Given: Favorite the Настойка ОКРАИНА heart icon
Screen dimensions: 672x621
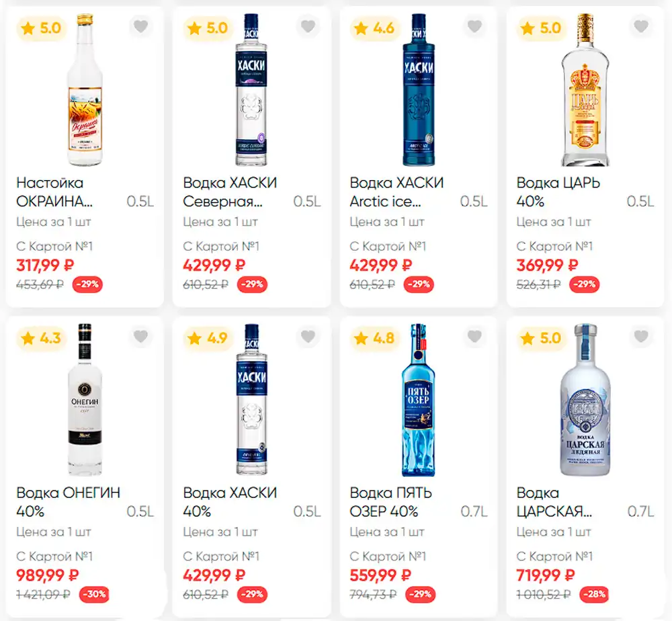Looking at the screenshot, I should tap(140, 27).
